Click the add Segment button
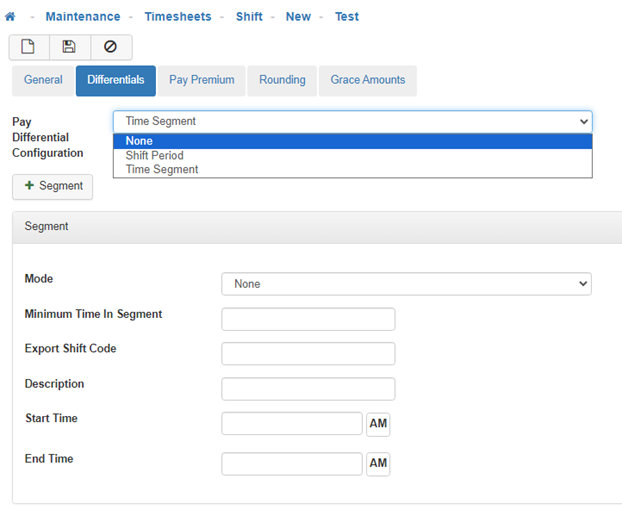The height and width of the screenshot is (510, 622). pyautogui.click(x=52, y=186)
